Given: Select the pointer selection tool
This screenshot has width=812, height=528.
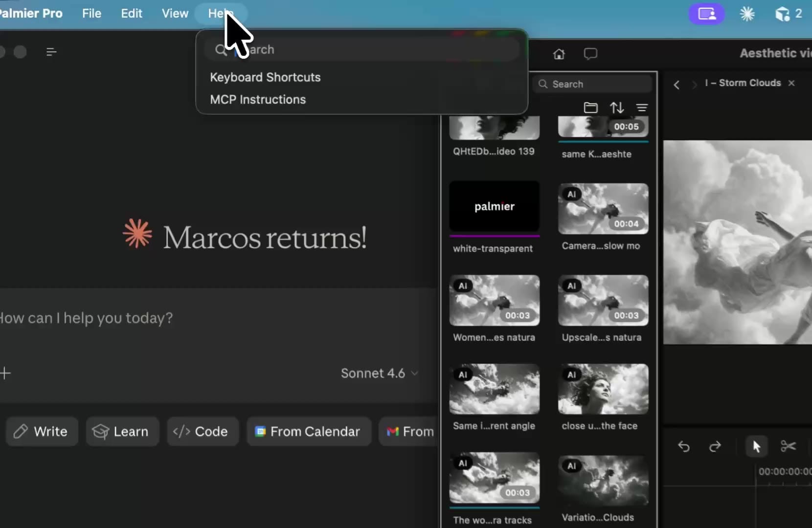Looking at the screenshot, I should click(x=756, y=446).
